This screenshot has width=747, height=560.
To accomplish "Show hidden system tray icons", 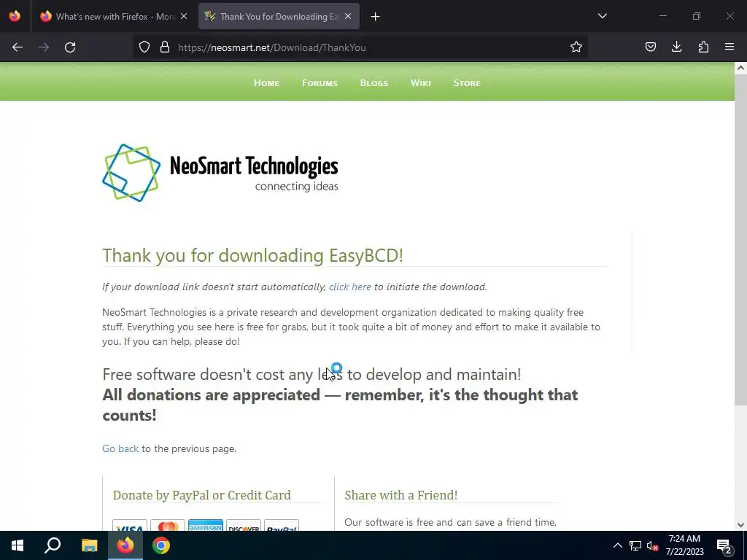I will pyautogui.click(x=617, y=545).
